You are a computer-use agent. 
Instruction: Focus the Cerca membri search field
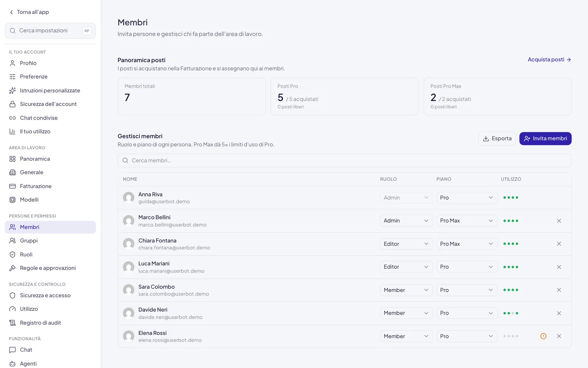(x=344, y=160)
